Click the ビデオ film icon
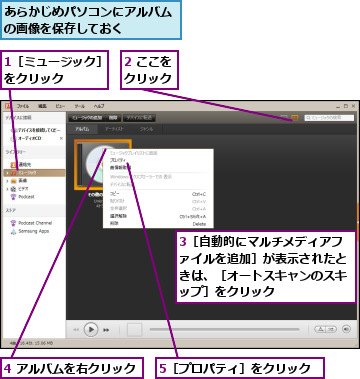The image size is (360, 379). [x=13, y=189]
